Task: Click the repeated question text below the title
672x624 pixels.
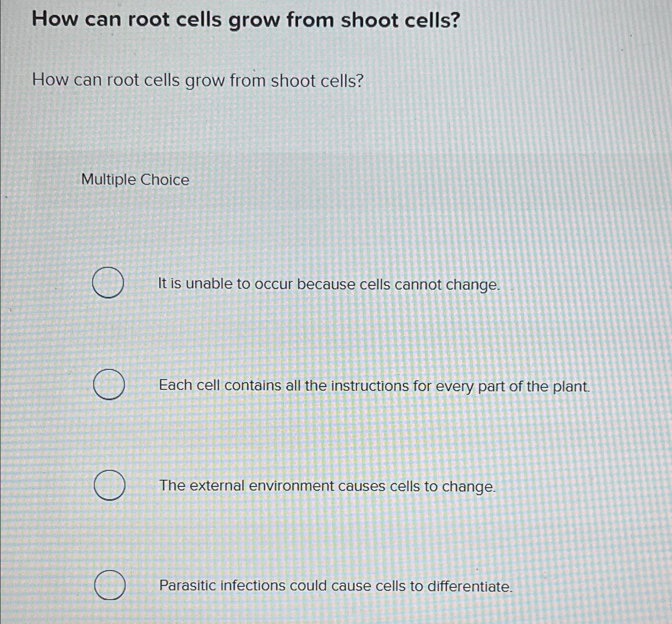Action: click(198, 80)
